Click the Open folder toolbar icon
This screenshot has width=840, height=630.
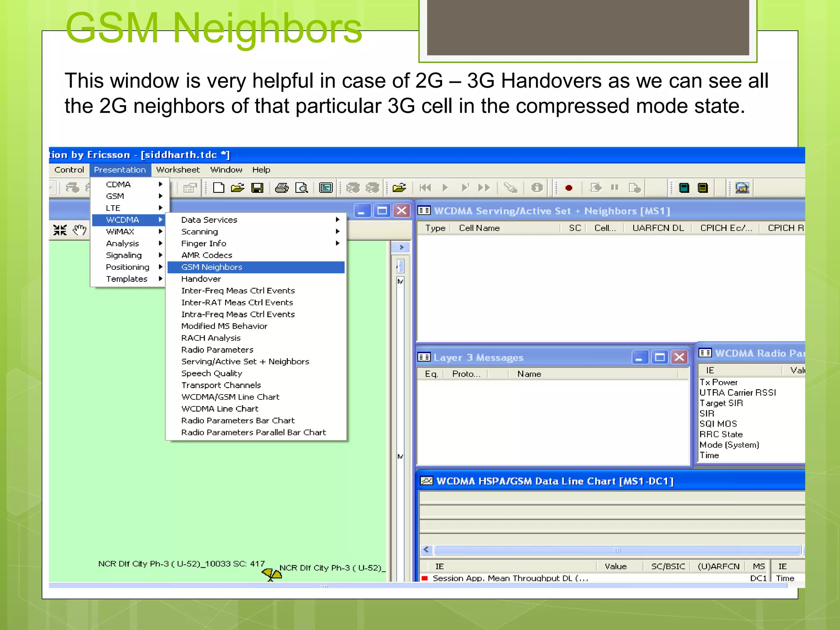pos(238,188)
